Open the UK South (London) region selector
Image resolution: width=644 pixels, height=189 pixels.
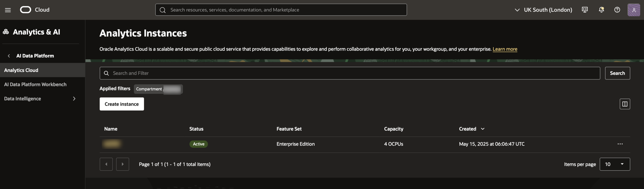[x=543, y=10]
